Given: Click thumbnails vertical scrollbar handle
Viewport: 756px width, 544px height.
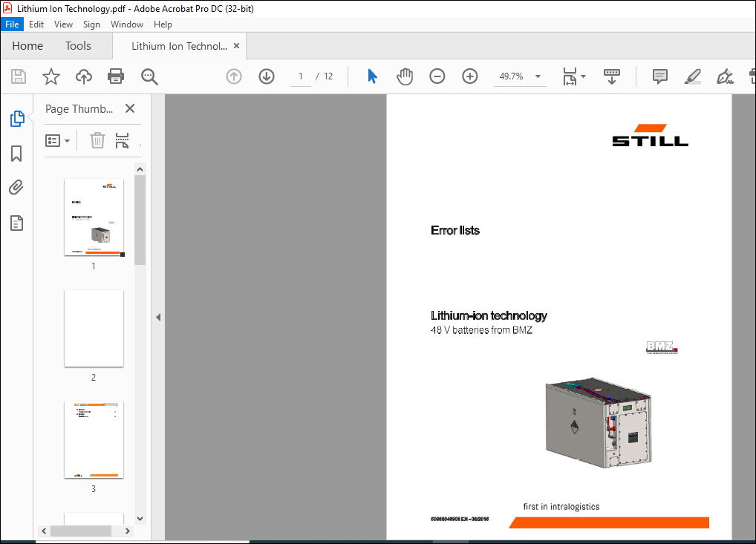Looking at the screenshot, I should click(140, 220).
